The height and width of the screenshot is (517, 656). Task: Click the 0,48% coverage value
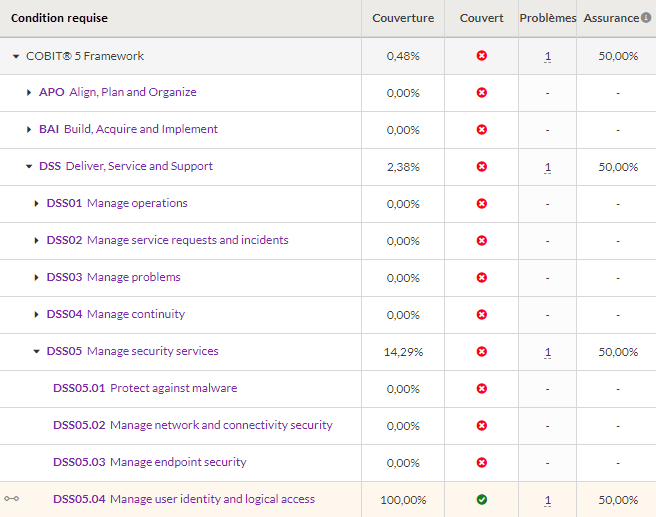[403, 56]
